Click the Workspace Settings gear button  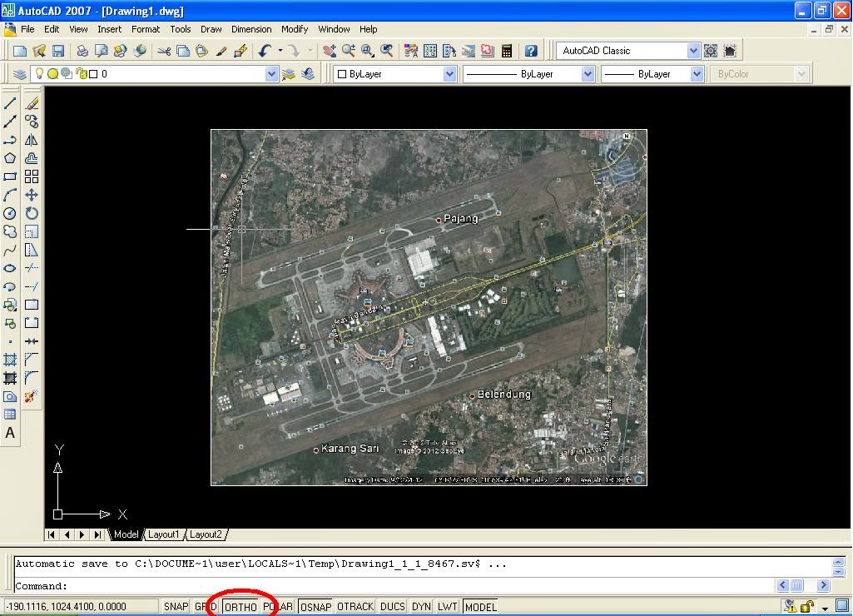pyautogui.click(x=711, y=51)
